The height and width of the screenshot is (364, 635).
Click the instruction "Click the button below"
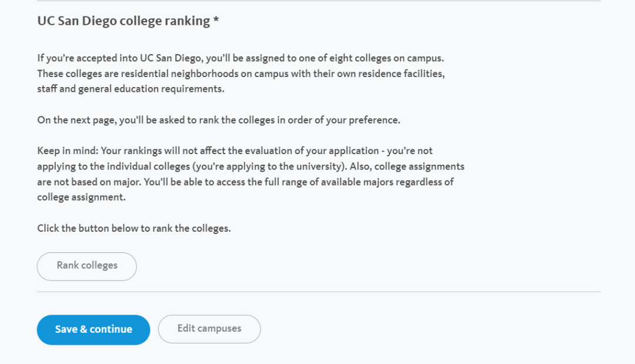[x=134, y=228]
